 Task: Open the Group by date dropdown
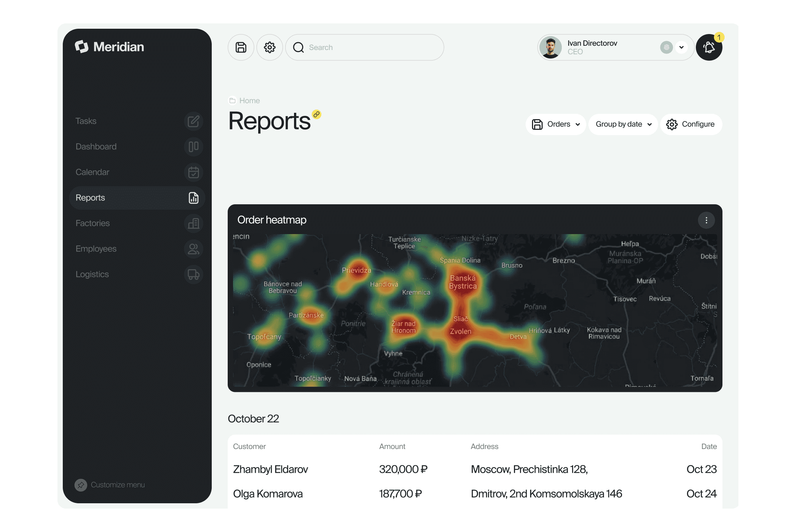(623, 124)
